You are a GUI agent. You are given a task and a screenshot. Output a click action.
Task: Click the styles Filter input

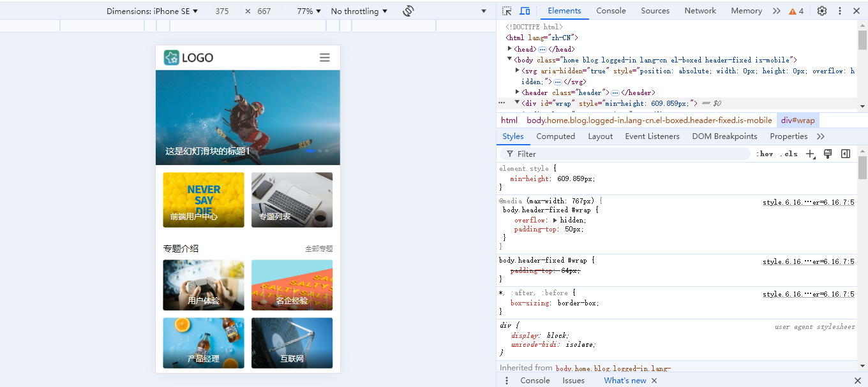click(625, 154)
